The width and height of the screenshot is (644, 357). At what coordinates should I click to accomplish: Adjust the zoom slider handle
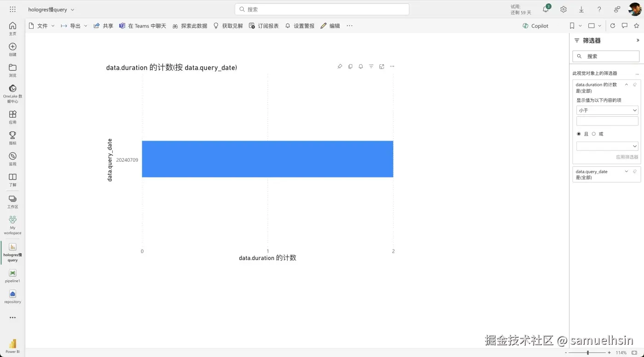(587, 352)
